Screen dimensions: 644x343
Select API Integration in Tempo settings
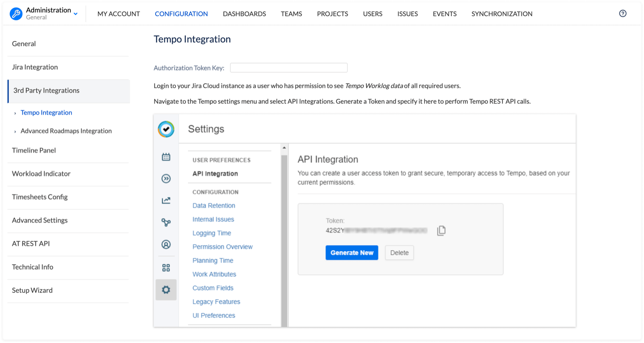(x=215, y=174)
